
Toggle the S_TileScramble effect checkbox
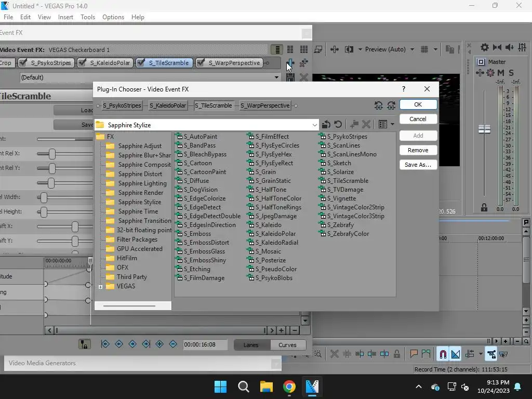click(x=141, y=63)
